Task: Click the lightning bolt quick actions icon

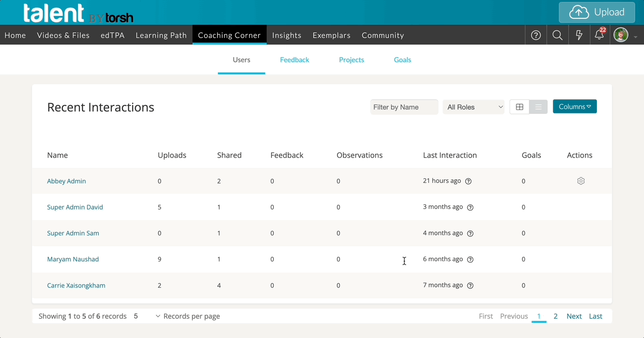Action: (579, 35)
